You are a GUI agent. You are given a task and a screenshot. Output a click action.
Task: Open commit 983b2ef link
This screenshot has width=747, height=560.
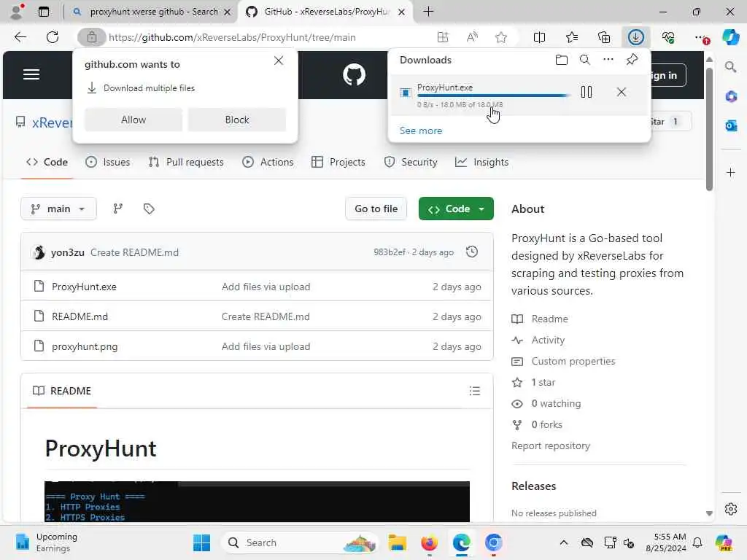click(x=390, y=252)
